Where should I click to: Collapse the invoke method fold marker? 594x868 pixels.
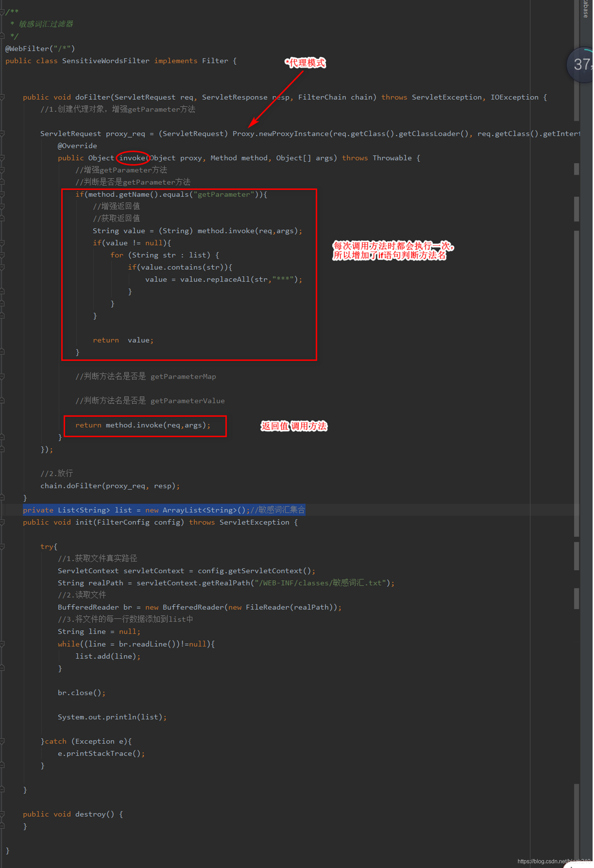[x=2, y=158]
